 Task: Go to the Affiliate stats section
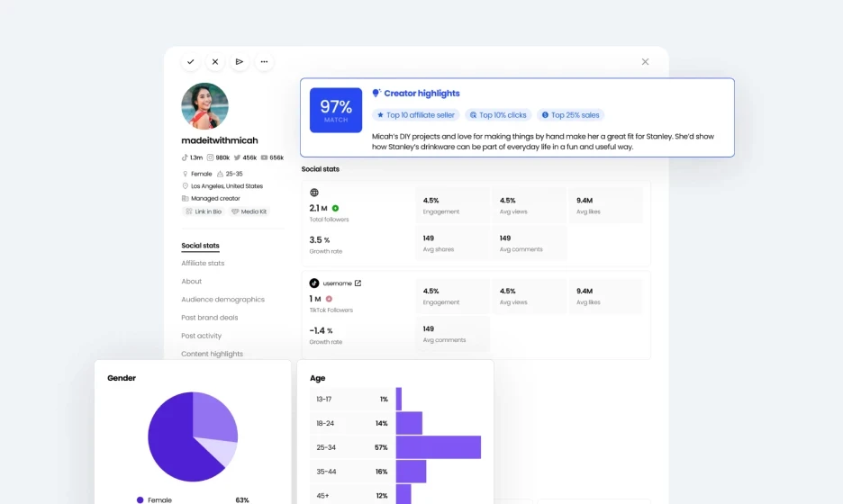pos(203,264)
